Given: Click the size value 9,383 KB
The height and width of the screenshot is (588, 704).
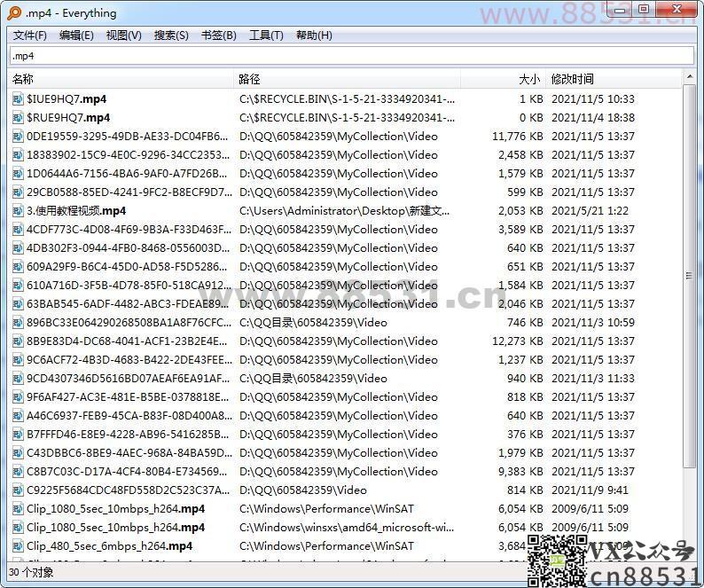Looking at the screenshot, I should coord(520,472).
